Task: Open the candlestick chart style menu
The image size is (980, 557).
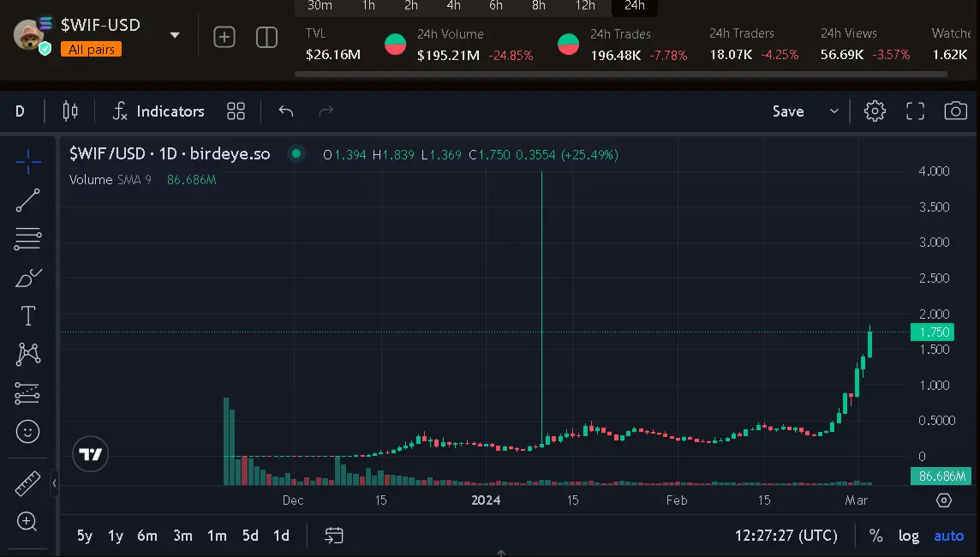Action: click(x=70, y=111)
